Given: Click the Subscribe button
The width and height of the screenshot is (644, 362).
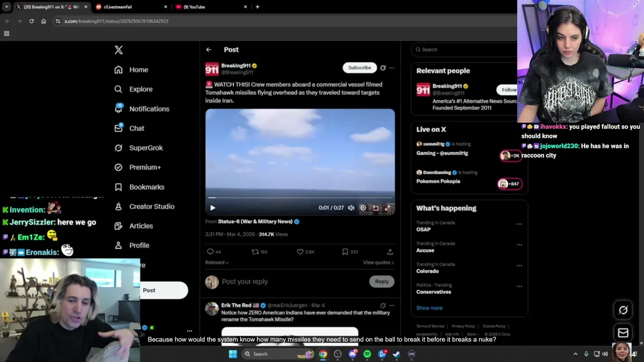Looking at the screenshot, I should point(360,68).
